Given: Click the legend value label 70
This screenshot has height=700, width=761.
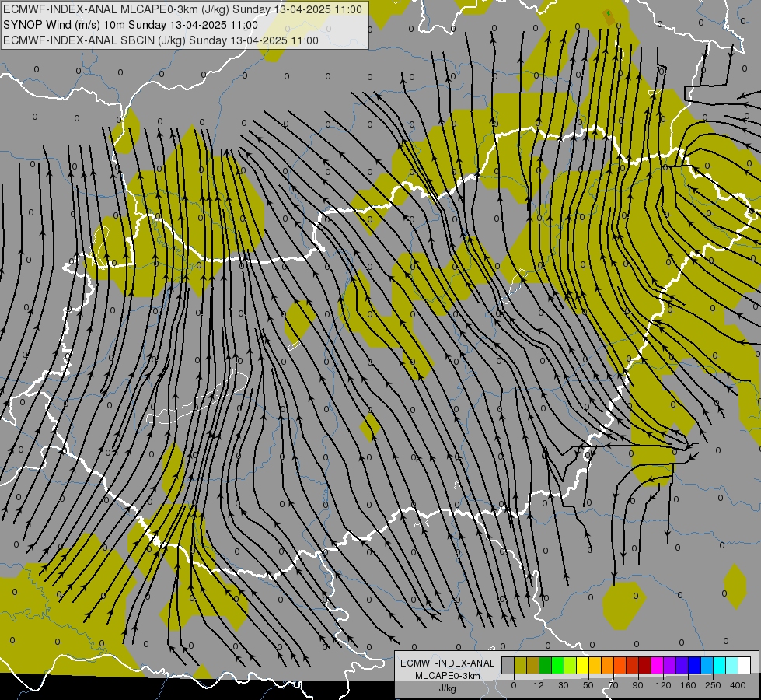Looking at the screenshot, I should tap(613, 685).
